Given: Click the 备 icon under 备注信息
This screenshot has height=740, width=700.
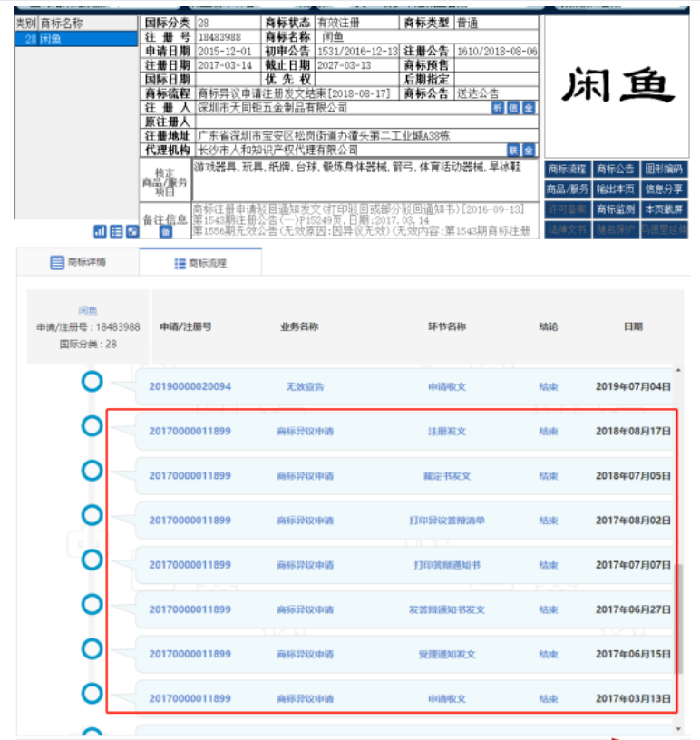Looking at the screenshot, I should point(166,231).
